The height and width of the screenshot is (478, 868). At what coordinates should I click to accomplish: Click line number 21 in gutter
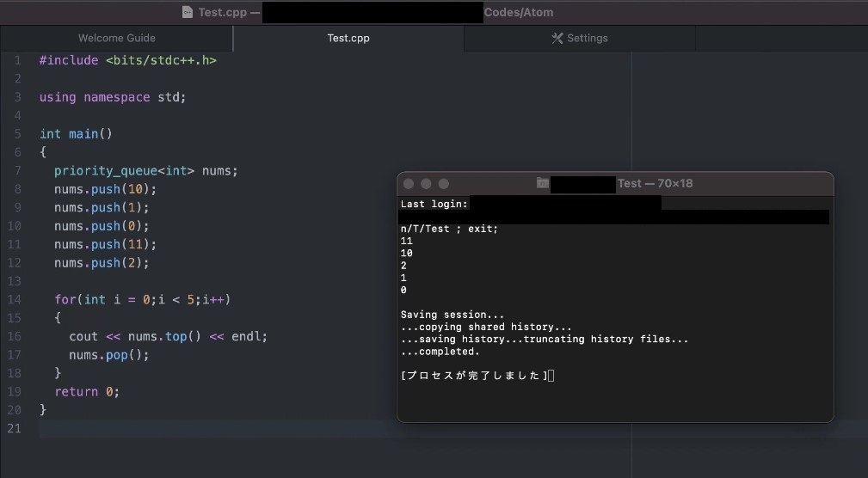[15, 429]
